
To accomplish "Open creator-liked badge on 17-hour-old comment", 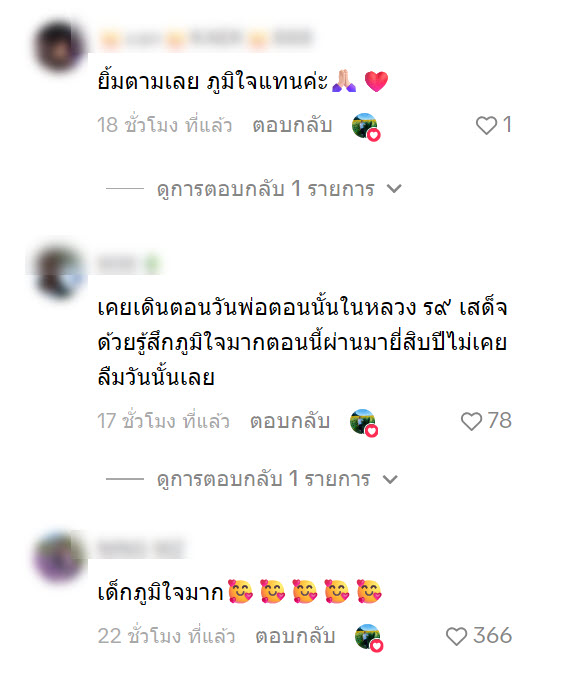I will 364,423.
